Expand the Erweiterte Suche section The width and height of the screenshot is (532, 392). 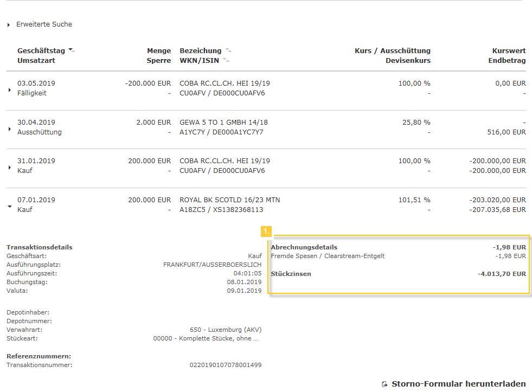click(9, 25)
